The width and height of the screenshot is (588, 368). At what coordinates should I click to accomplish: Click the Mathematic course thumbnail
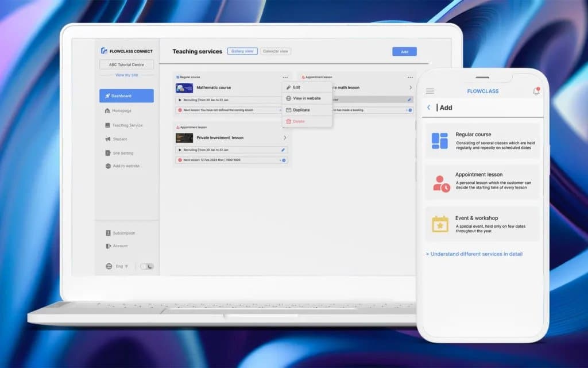tap(184, 88)
